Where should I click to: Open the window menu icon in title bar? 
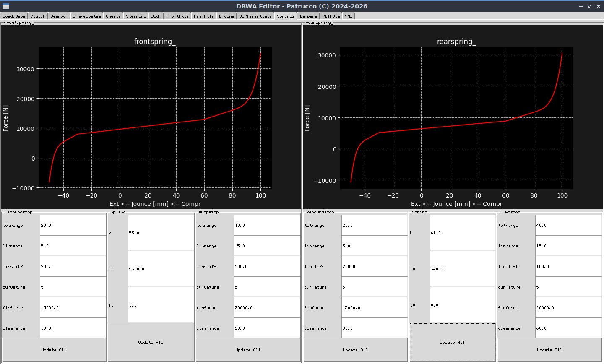[x=5, y=6]
